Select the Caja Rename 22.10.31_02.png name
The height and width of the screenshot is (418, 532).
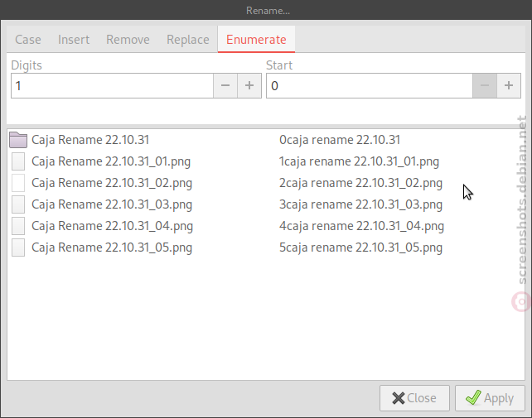coord(112,183)
